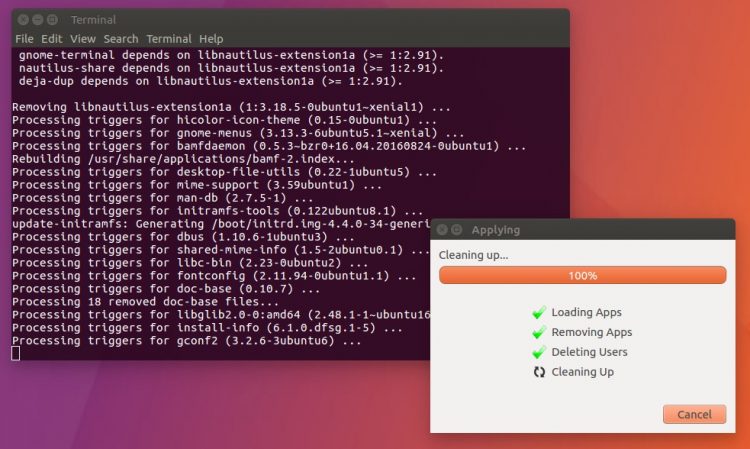The width and height of the screenshot is (750, 449).
Task: Minimize the Terminal window
Action: (x=38, y=20)
